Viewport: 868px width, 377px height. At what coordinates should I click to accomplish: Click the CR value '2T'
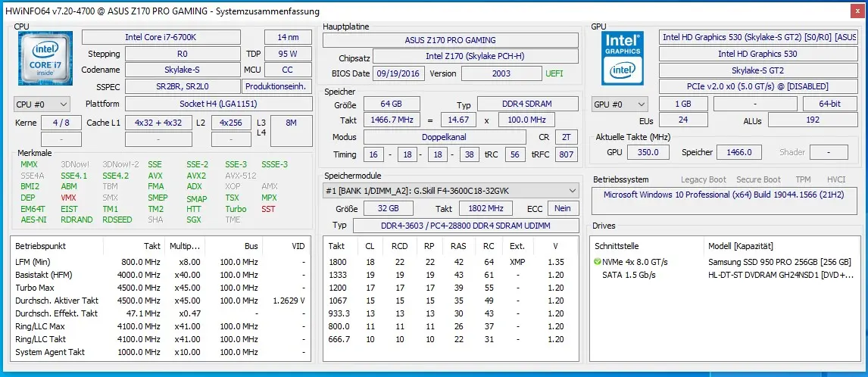(x=565, y=137)
